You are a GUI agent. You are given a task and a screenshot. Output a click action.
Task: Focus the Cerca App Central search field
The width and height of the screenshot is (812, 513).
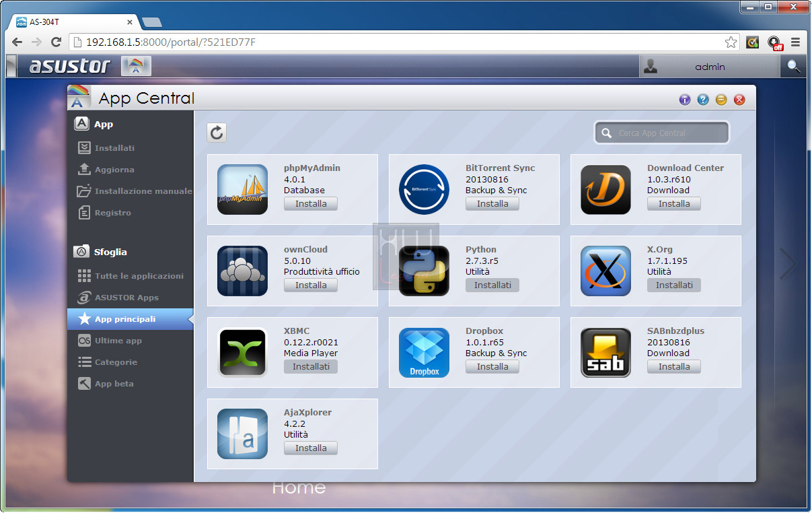pos(662,133)
